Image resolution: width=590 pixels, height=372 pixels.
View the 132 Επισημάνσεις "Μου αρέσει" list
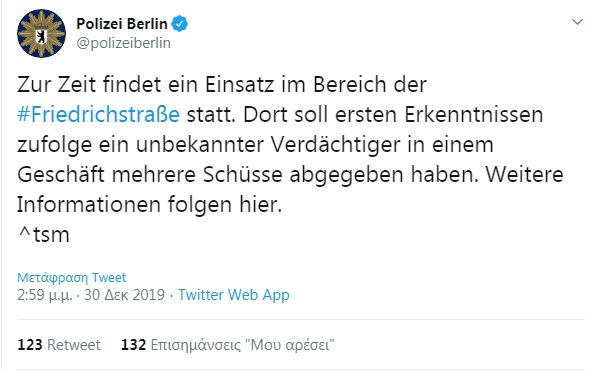227,345
